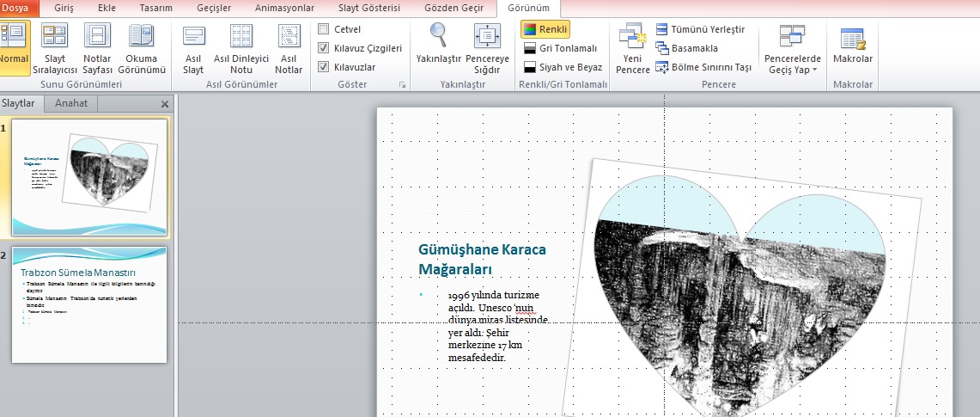Switch to Animasyonlar ribbon tab
Image resolution: width=980 pixels, height=417 pixels.
284,8
